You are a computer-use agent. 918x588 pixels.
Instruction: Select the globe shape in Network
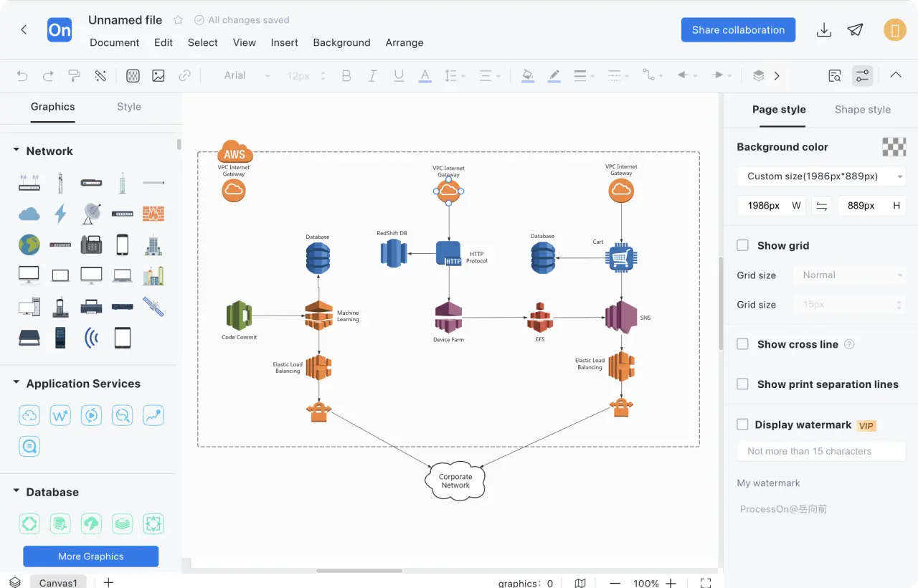(29, 245)
